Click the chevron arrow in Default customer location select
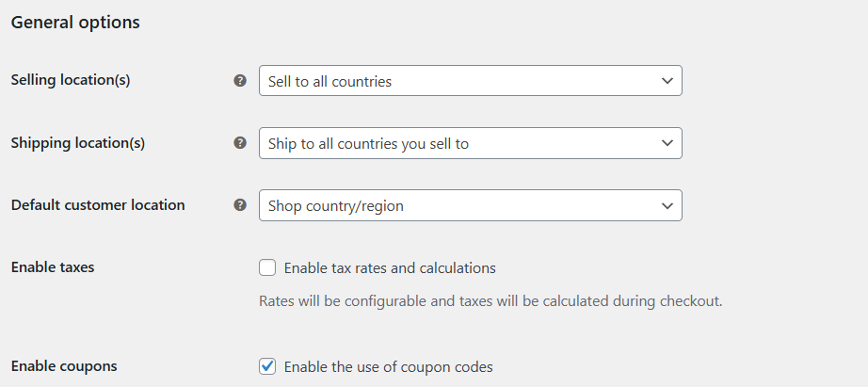The image size is (868, 387). pyautogui.click(x=667, y=205)
